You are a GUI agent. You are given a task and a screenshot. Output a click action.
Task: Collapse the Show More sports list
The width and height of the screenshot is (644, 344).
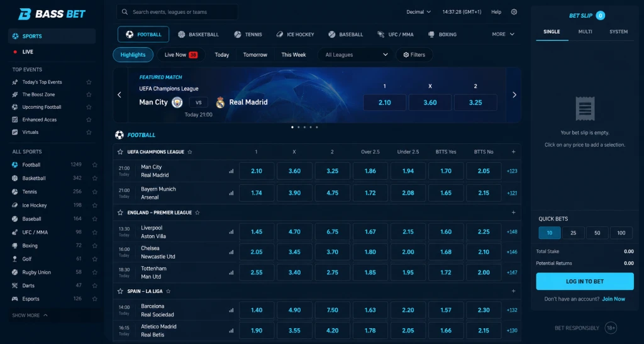click(x=30, y=315)
